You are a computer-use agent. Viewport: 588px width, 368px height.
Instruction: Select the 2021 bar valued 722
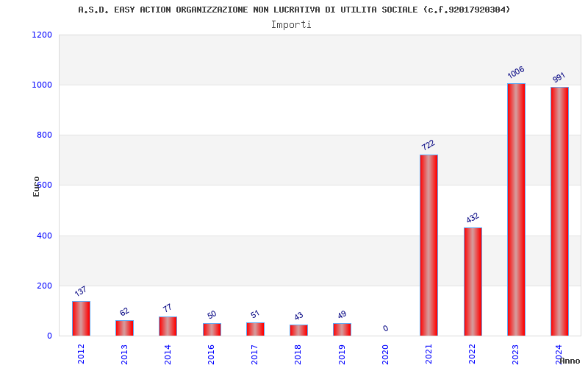click(x=429, y=245)
